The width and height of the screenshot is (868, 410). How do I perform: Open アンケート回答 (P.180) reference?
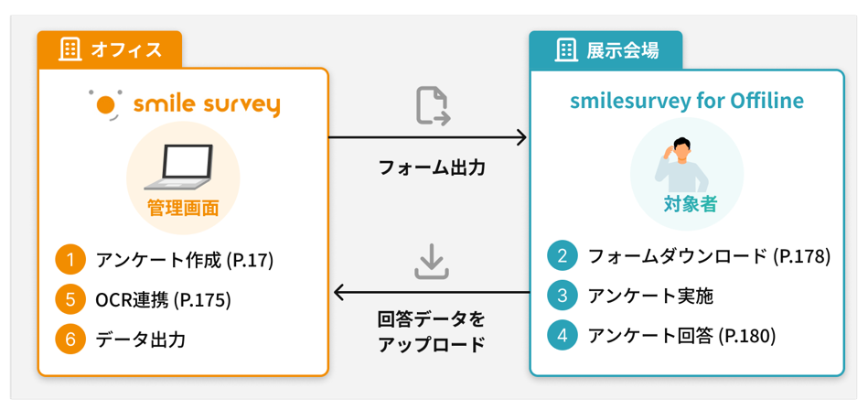click(x=680, y=336)
